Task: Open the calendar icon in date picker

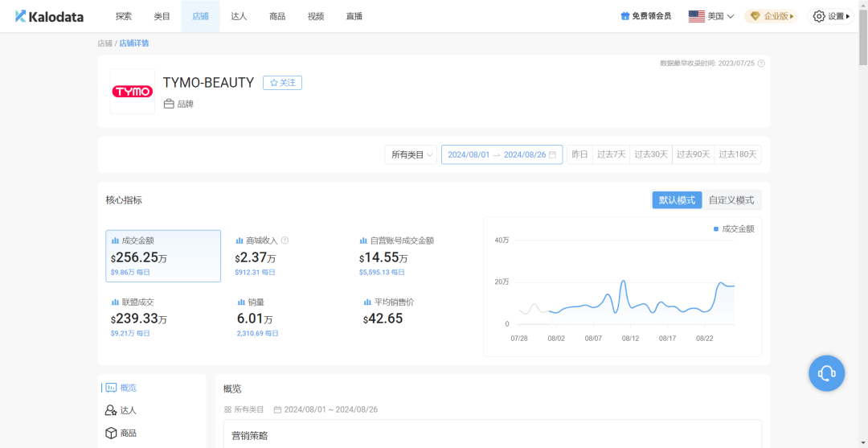Action: tap(552, 155)
